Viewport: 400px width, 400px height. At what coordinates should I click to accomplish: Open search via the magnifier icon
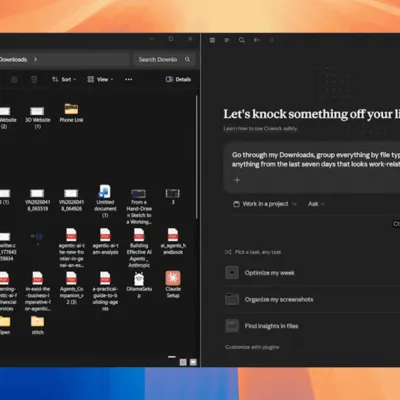242,40
